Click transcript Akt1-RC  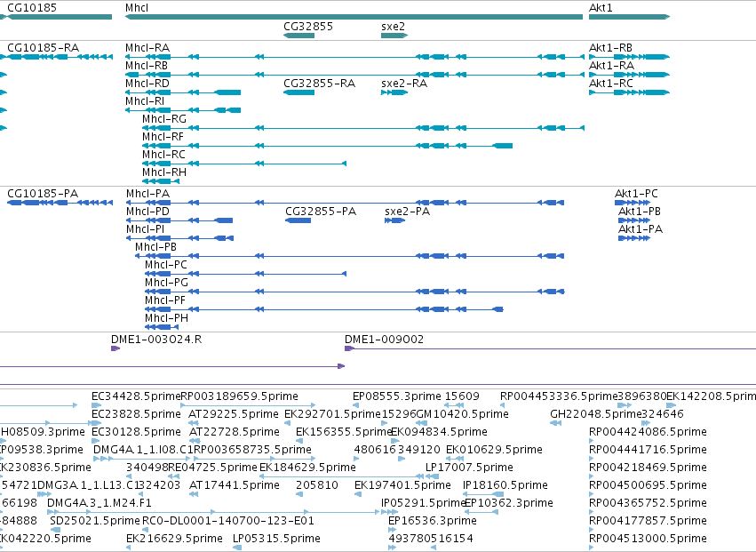pyautogui.click(x=629, y=92)
